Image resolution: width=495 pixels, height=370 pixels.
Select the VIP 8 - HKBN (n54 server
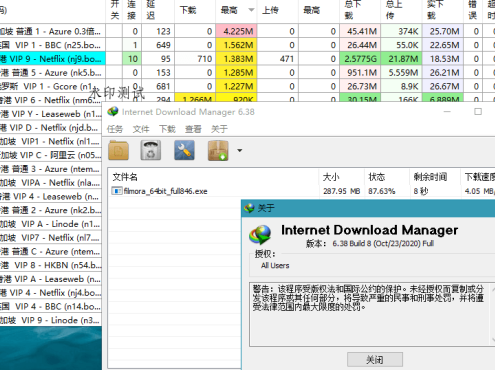[51, 265]
